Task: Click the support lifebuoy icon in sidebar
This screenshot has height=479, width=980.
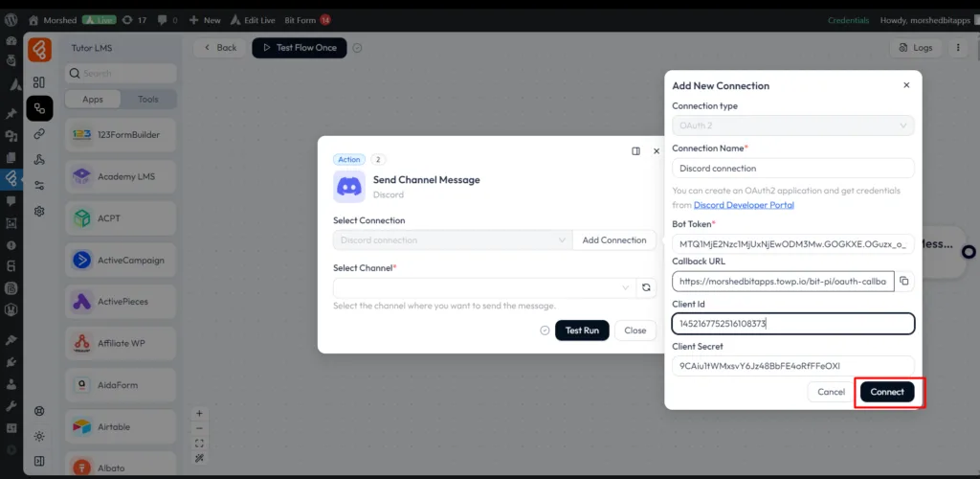Action: point(39,411)
